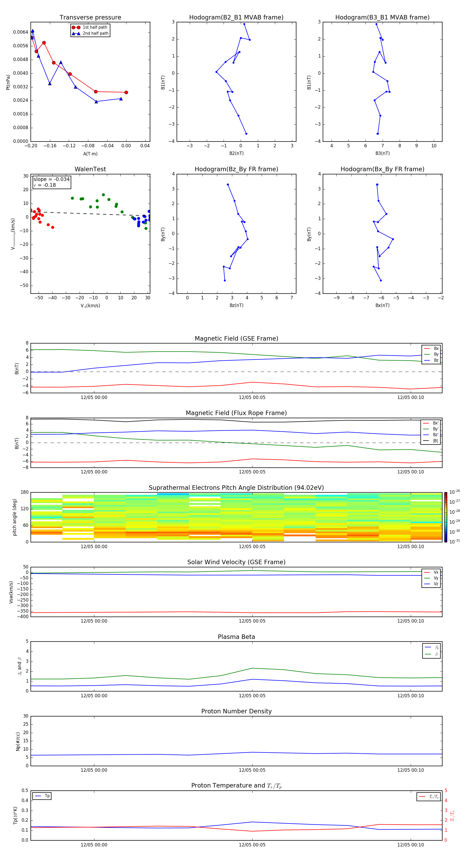The width and height of the screenshot is (473, 868).
Task: Click the 'WalenTest' plot title
Action: tap(90, 169)
